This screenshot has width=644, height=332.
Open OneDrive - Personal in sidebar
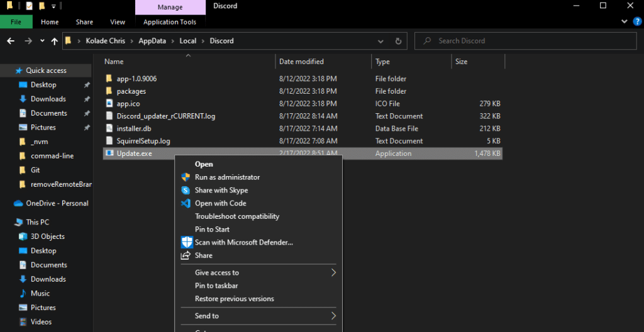tap(57, 203)
